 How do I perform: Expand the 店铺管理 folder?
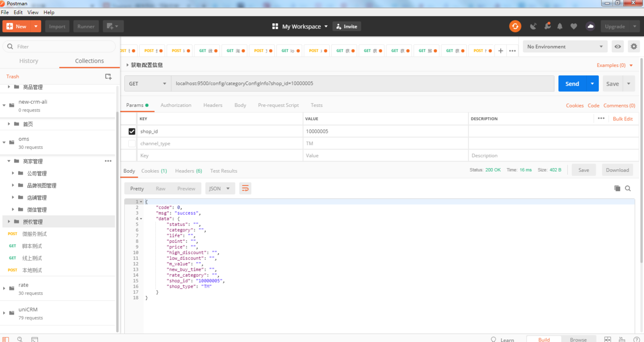(x=13, y=198)
